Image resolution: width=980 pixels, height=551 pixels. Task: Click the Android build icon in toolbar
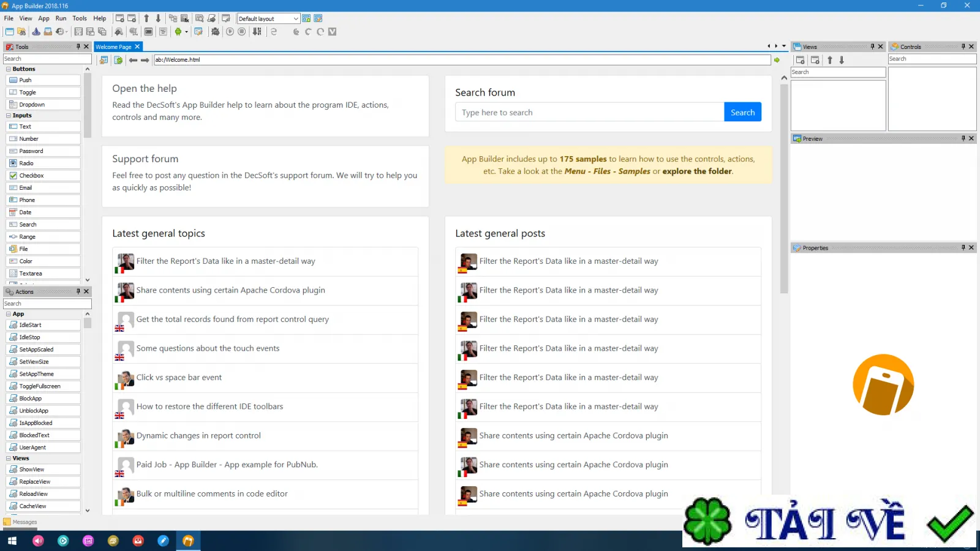point(178,32)
